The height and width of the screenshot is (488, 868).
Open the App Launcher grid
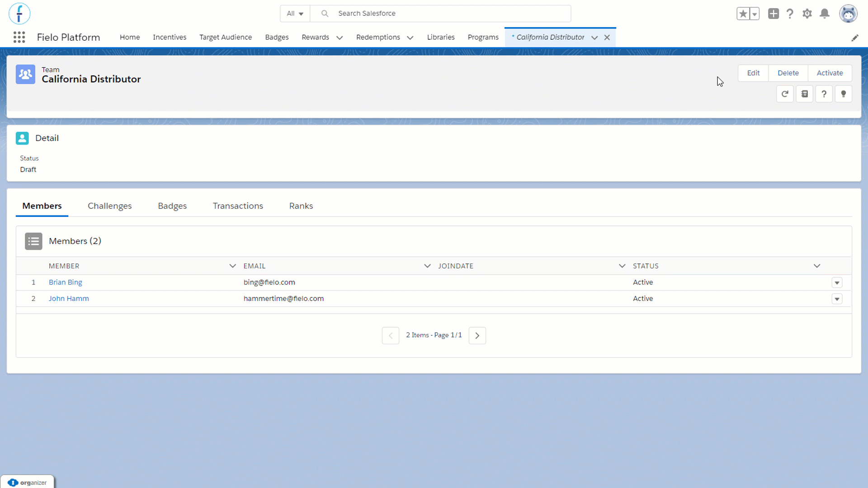click(x=19, y=37)
